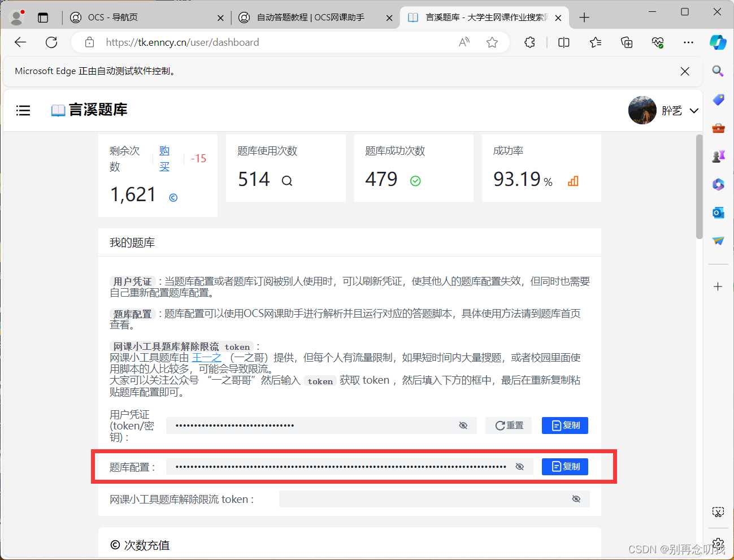Image resolution: width=734 pixels, height=560 pixels.
Task: Click the -15 change value
Action: click(x=198, y=159)
